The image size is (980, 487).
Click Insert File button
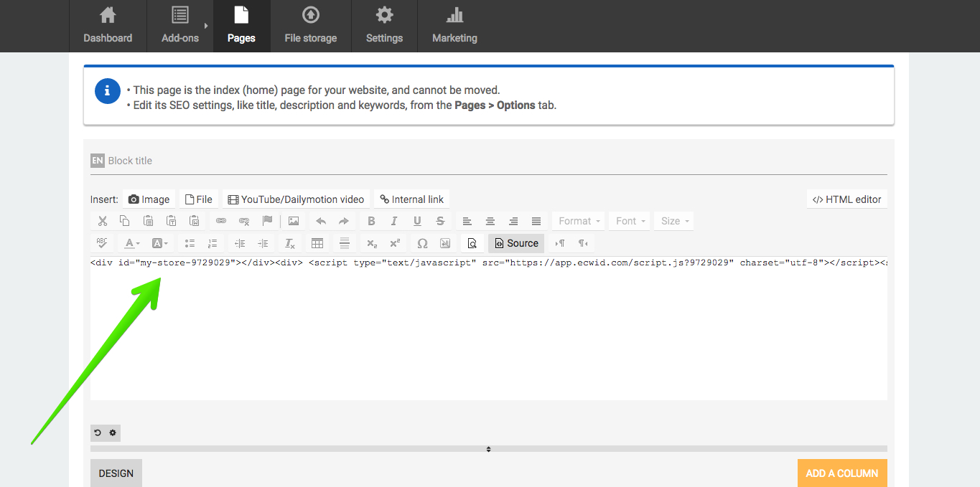coord(199,199)
